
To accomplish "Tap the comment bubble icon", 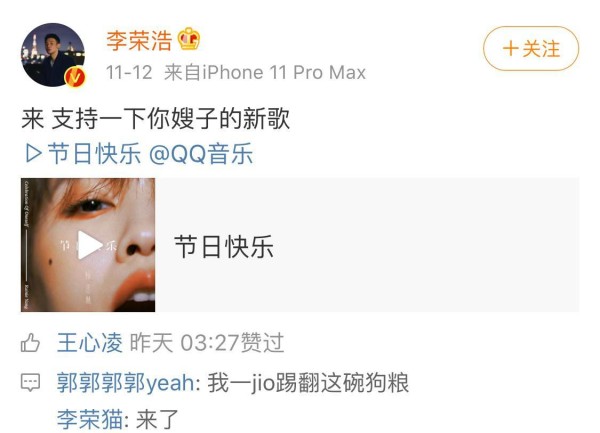I will (30, 382).
